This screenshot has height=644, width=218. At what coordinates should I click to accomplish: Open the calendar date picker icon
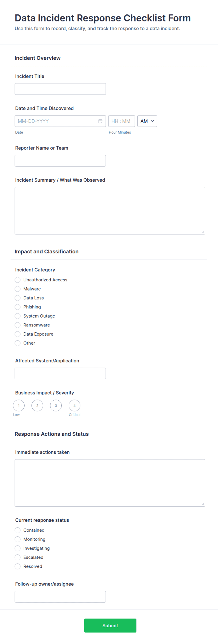[100, 121]
